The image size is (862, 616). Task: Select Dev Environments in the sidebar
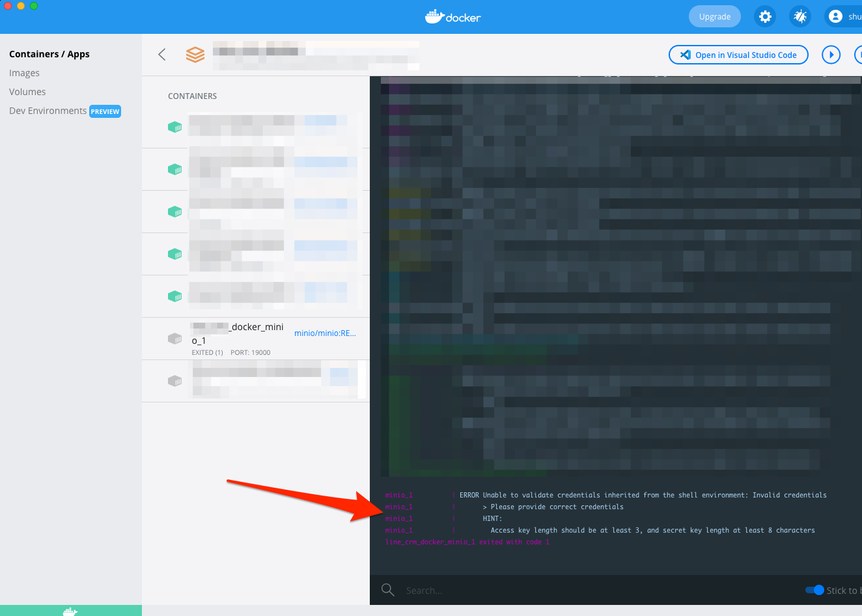coord(47,111)
